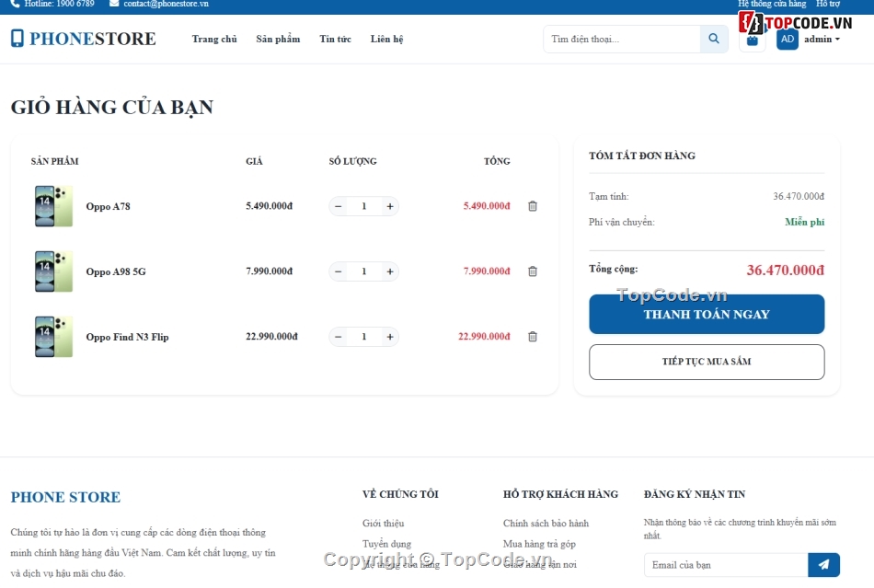Click the search magnifier icon
Screen dimensions: 874x588
[x=714, y=39]
